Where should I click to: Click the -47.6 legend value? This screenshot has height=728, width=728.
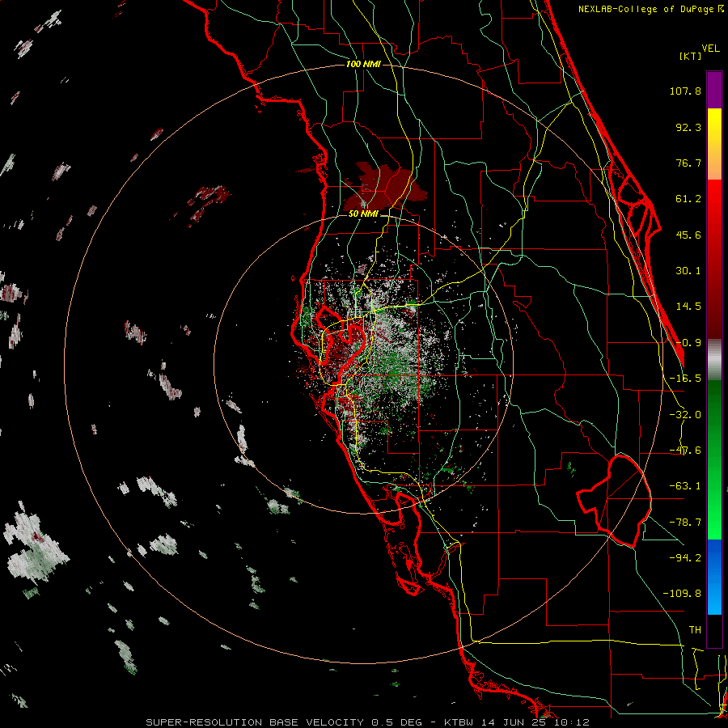point(685,451)
